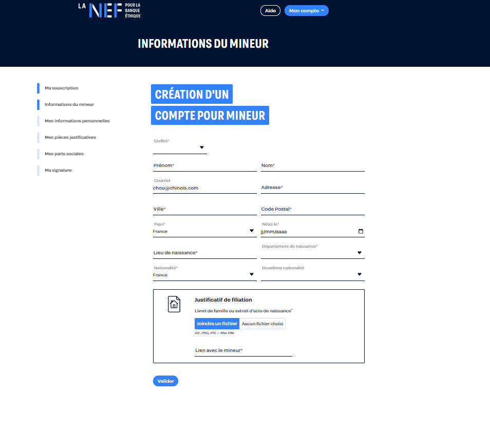Click into the Nom field
The height and width of the screenshot is (448, 490).
312,166
